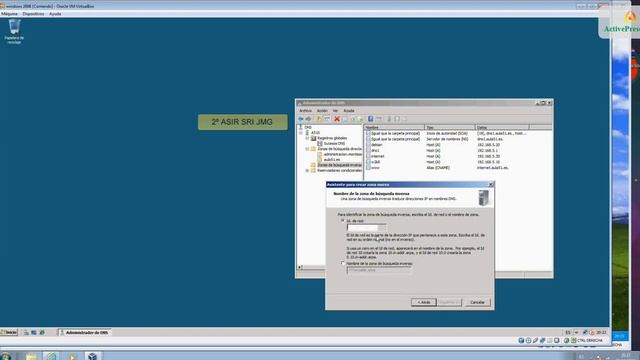Open the VirtualBox icon in the host taskbar

click(92, 356)
